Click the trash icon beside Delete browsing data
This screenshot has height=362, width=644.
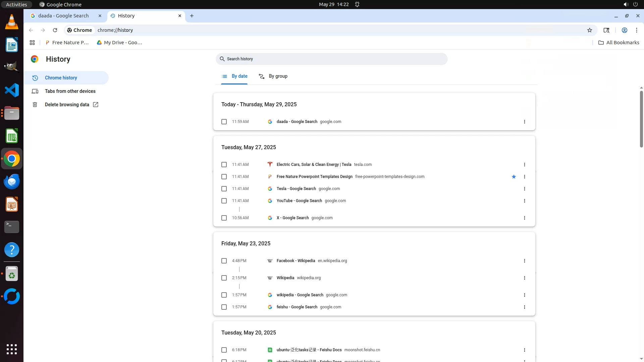point(35,105)
